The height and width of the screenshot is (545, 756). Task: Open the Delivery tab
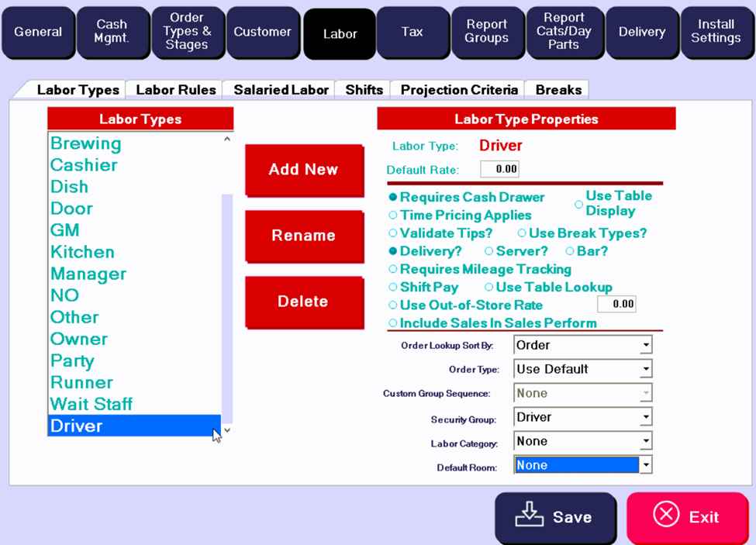point(642,32)
